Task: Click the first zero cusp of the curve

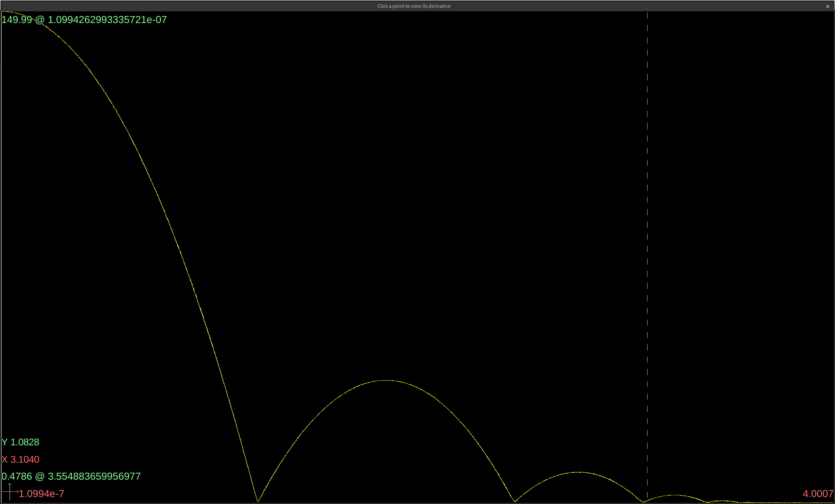Action: coord(257,501)
